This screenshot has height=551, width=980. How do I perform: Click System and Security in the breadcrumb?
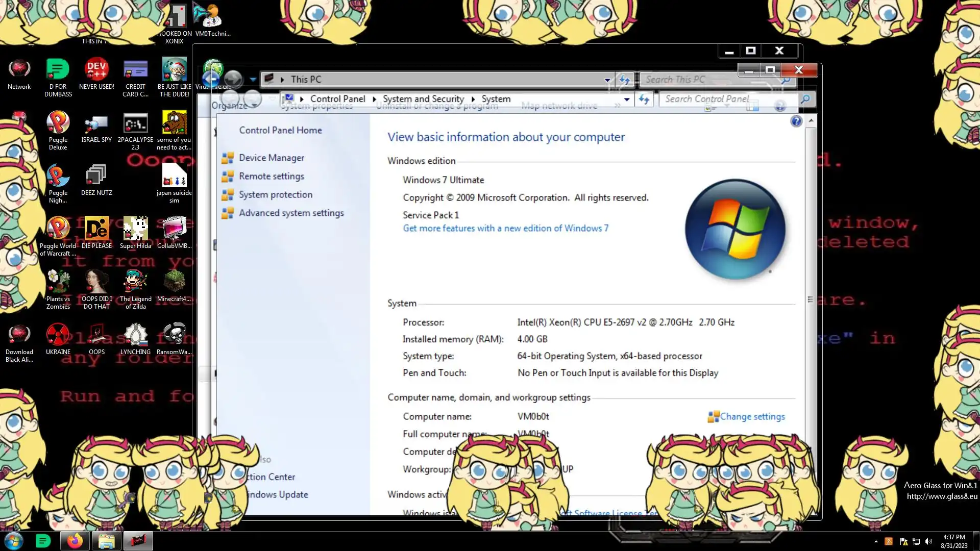click(423, 99)
